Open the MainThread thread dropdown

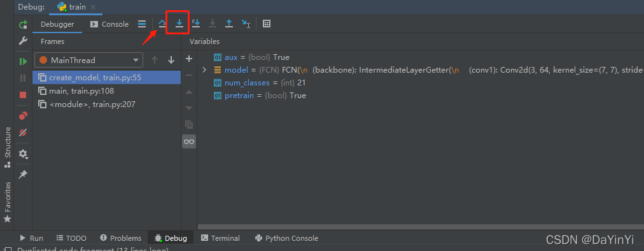88,60
